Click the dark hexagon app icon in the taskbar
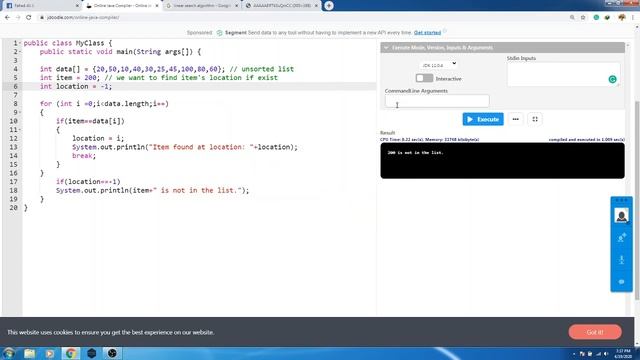640x360 pixels. 91,353
